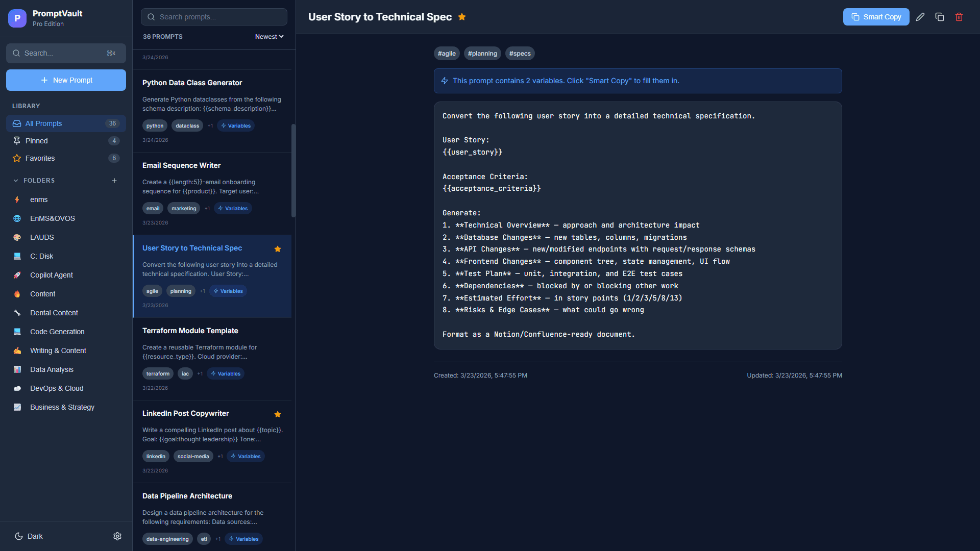Switch to the Pinned view

[x=36, y=141]
